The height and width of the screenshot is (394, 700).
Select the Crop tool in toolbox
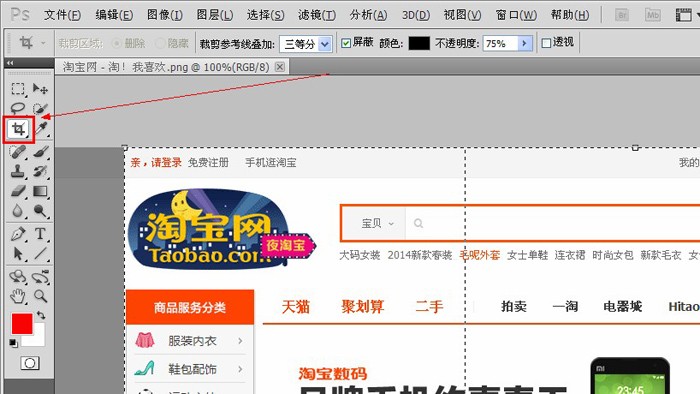coord(18,129)
